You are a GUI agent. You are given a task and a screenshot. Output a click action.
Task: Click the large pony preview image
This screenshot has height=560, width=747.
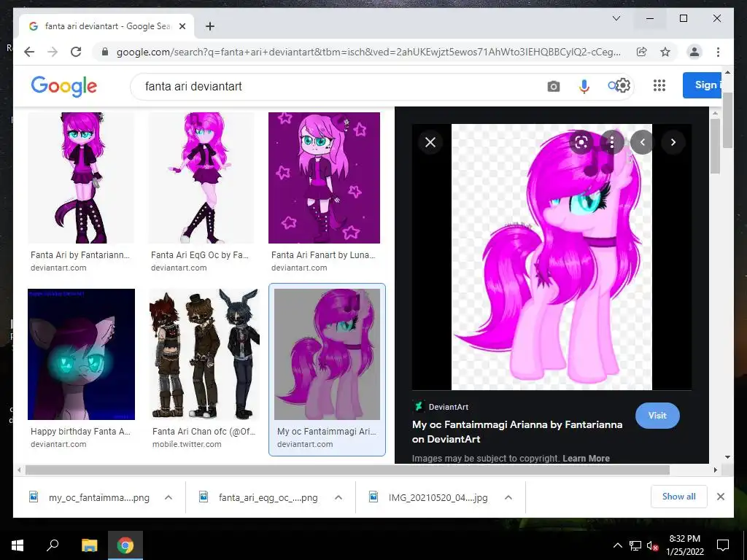pyautogui.click(x=551, y=257)
